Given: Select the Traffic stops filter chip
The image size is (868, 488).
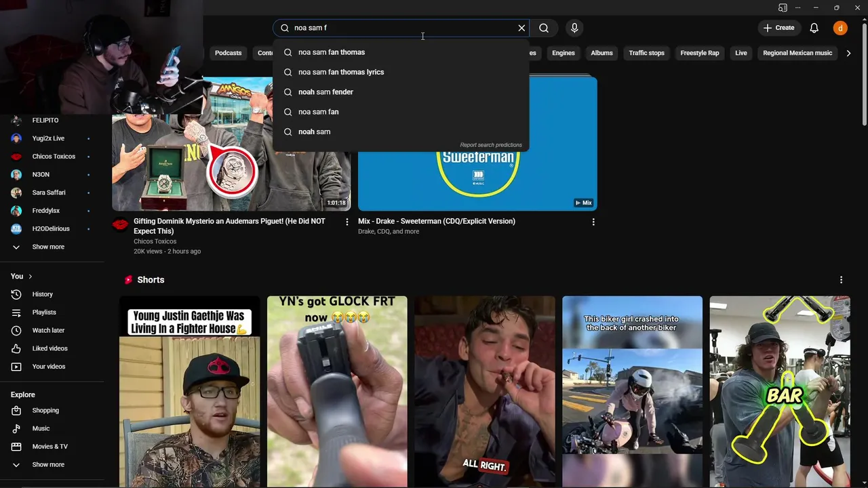Looking at the screenshot, I should [x=646, y=53].
